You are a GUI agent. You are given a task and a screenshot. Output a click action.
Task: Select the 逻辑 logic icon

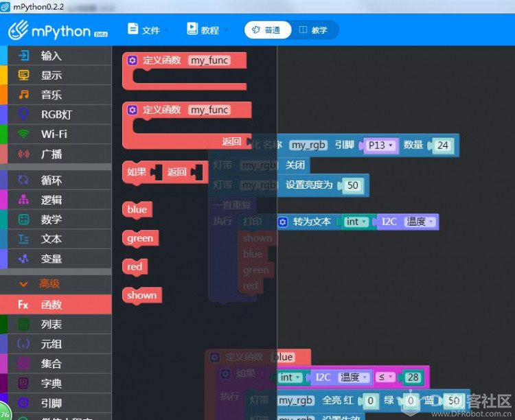23,200
